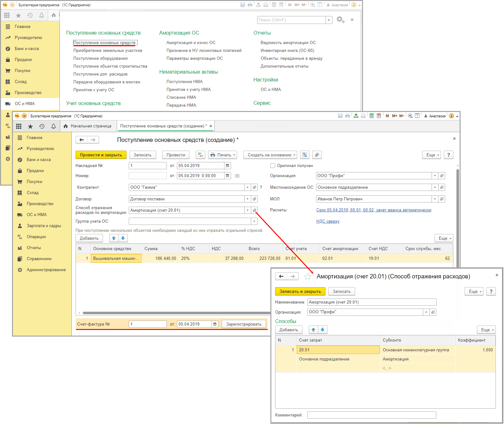Open the Контрагент ООО Гамма card icon
504x424 pixels.
click(255, 187)
